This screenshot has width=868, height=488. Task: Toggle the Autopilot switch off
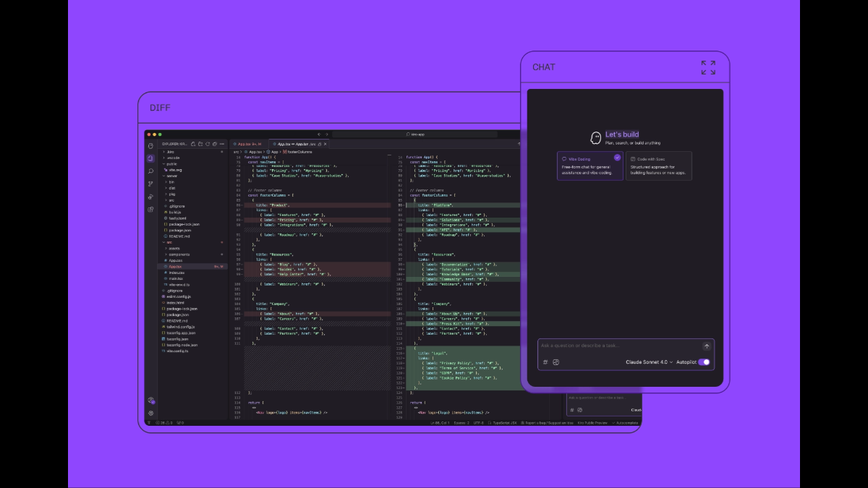[x=703, y=362]
